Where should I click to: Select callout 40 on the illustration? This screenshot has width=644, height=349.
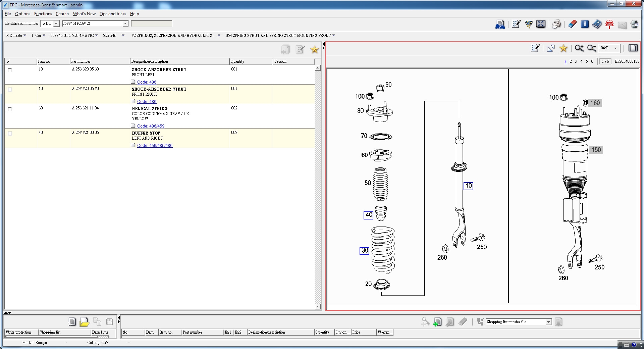369,215
